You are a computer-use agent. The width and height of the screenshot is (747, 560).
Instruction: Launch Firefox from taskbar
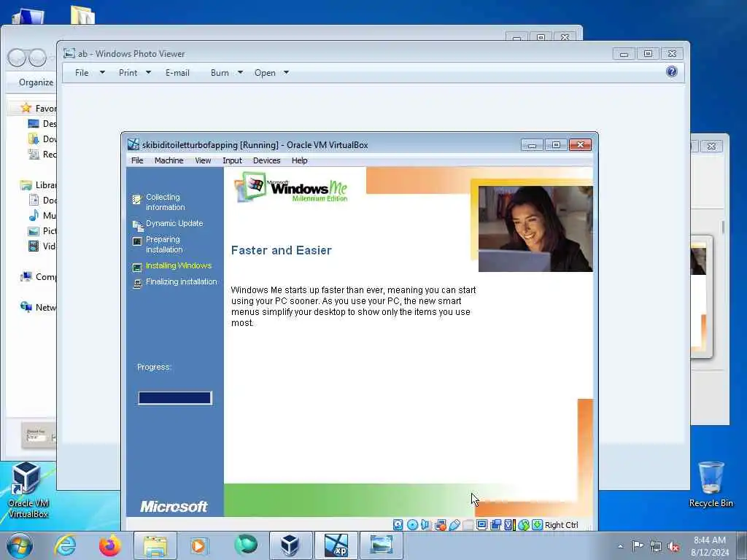[x=110, y=545]
